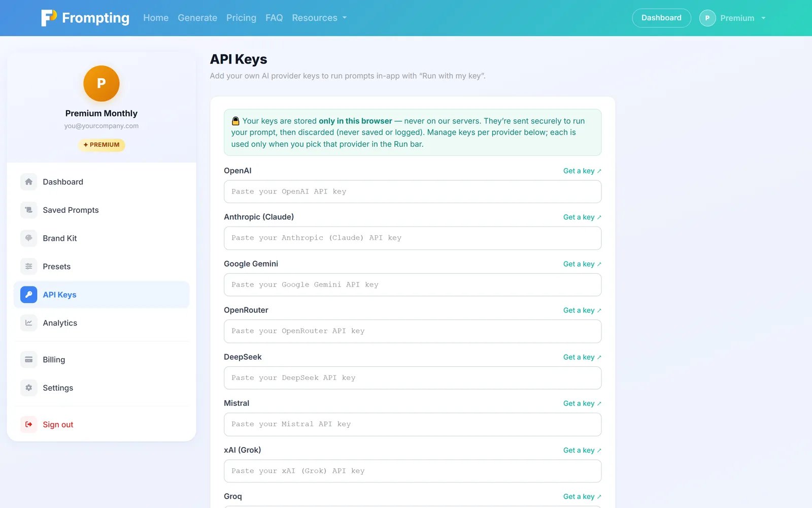The height and width of the screenshot is (508, 812).
Task: Click Get a key for OpenRouter
Action: tap(582, 310)
